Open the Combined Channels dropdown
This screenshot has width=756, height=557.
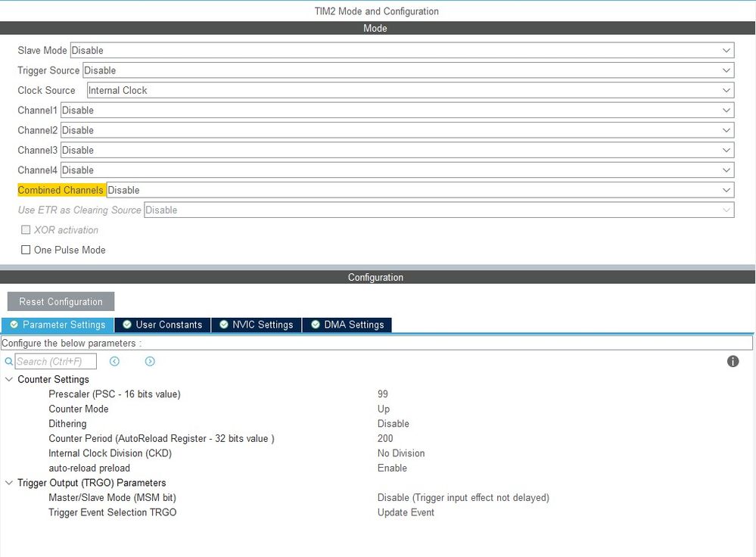click(420, 190)
